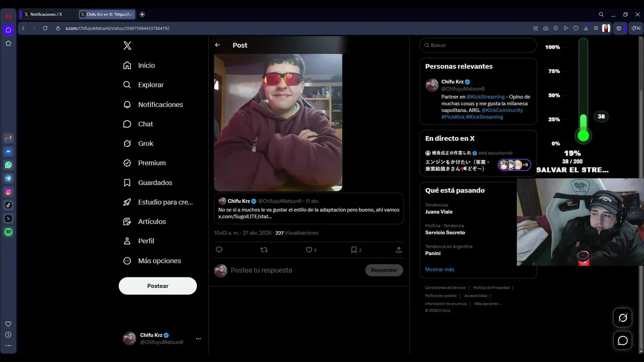Click the Responder button
The width and height of the screenshot is (644, 362).
coord(384,270)
